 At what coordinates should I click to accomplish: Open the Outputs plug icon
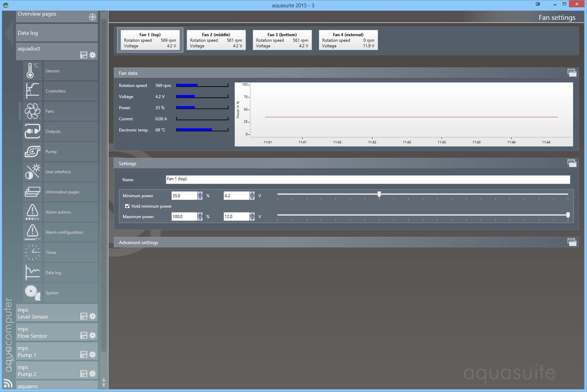click(x=32, y=131)
